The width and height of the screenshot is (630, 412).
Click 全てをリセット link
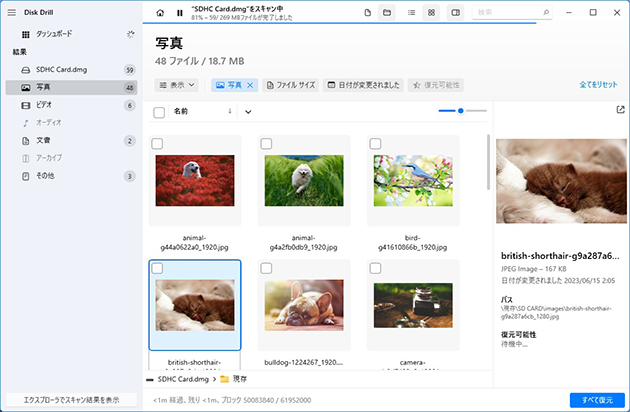tap(598, 84)
